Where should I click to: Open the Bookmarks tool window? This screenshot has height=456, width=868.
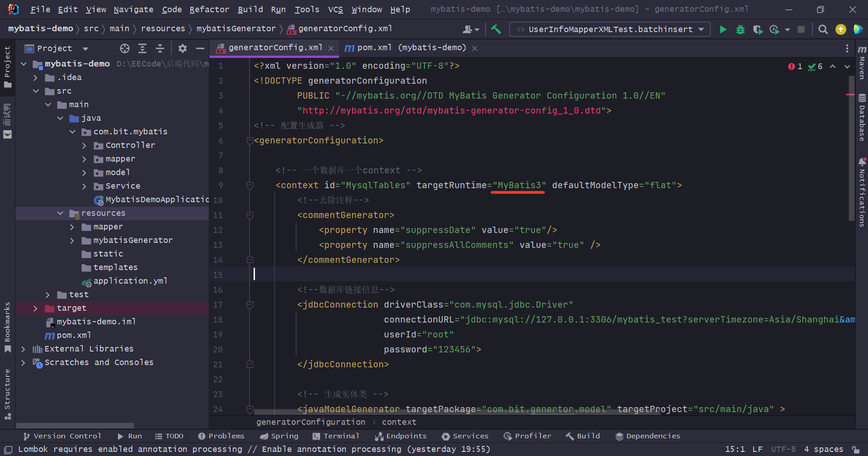(x=7, y=328)
